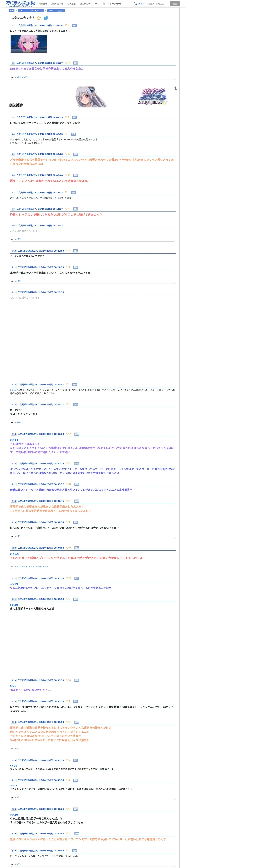262x868 pixels.
Task: Like post 11 with its heart icon
Action: click(67, 267)
